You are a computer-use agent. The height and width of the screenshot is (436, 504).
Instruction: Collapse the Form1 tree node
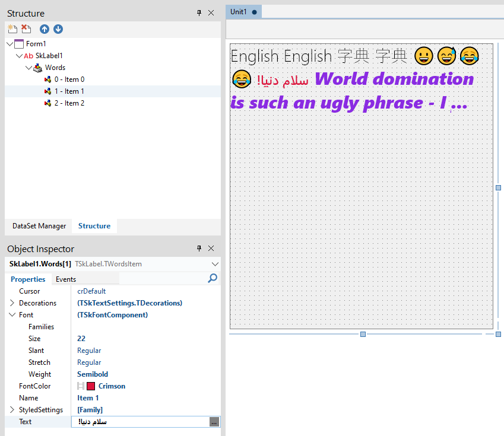(x=9, y=44)
